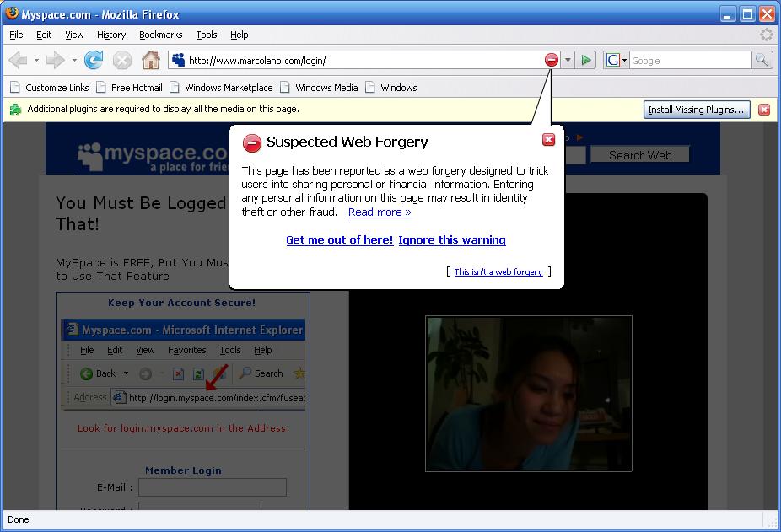The width and height of the screenshot is (781, 532).
Task: Click the plugin puzzle piece icon
Action: pos(15,109)
